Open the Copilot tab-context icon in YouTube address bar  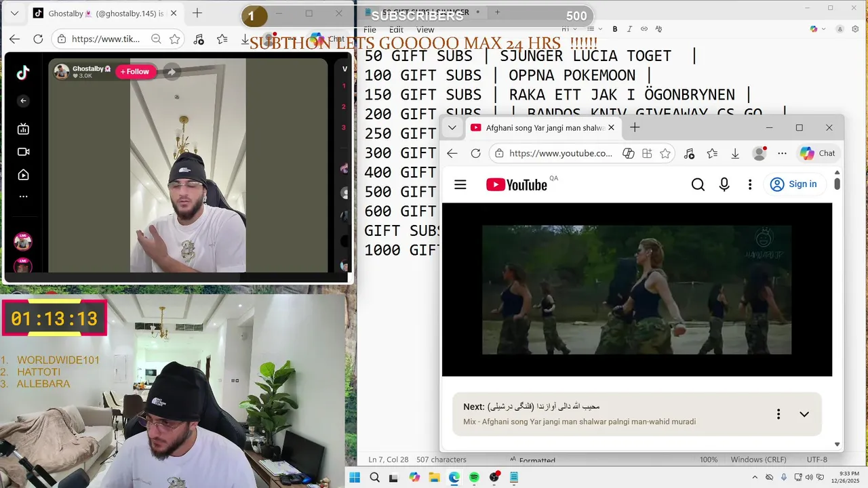629,154
